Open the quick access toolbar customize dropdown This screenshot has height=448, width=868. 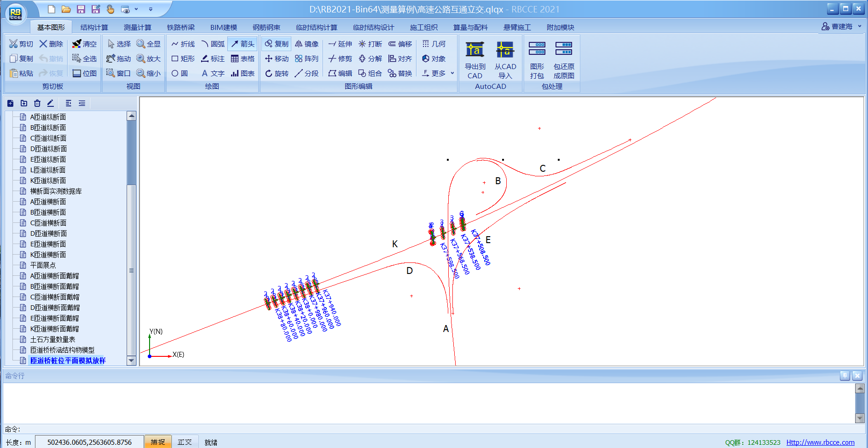click(x=150, y=9)
